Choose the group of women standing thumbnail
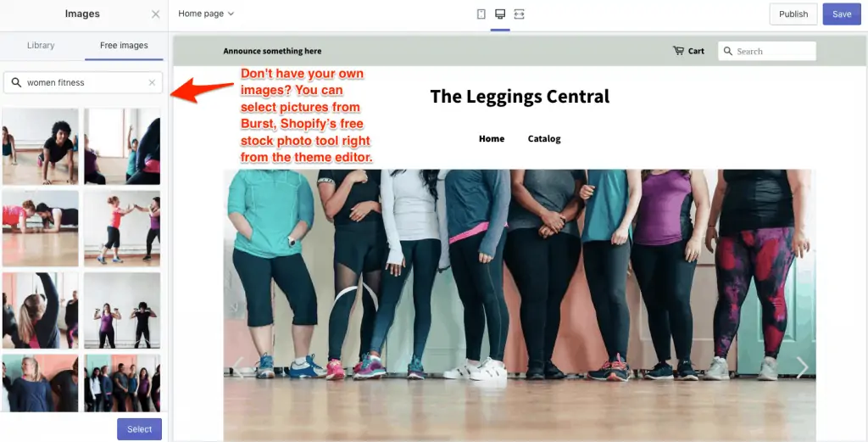Screen dimensions: 868x442 (122, 383)
